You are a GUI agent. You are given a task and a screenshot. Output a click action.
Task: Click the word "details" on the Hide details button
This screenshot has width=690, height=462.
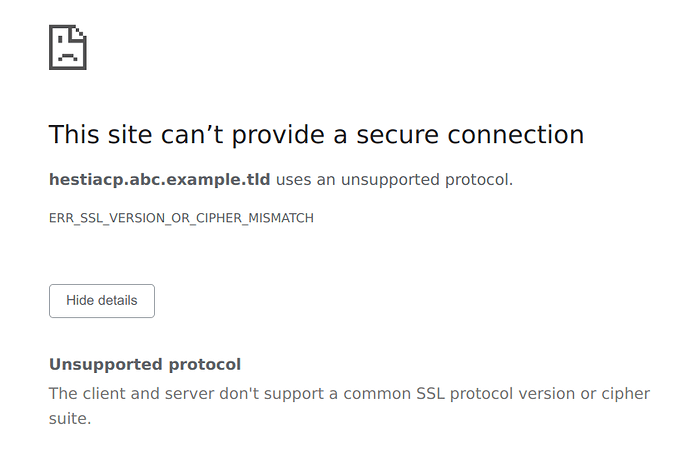tap(119, 301)
